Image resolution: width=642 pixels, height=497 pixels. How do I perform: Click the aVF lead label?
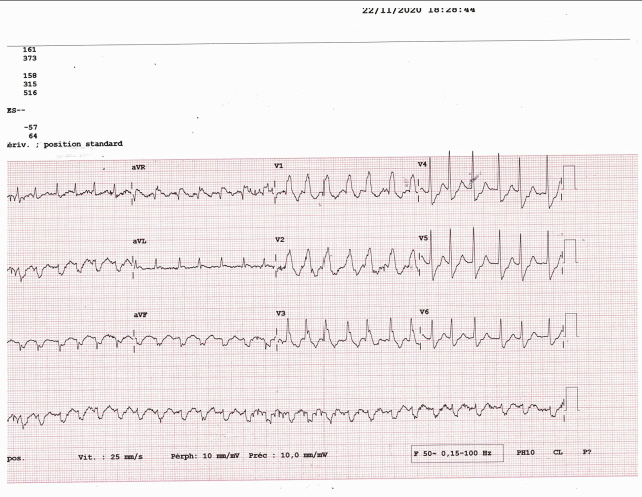[140, 315]
